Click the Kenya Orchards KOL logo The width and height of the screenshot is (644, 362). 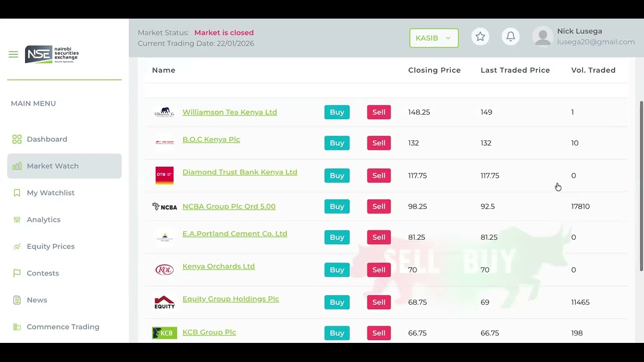[x=165, y=270]
